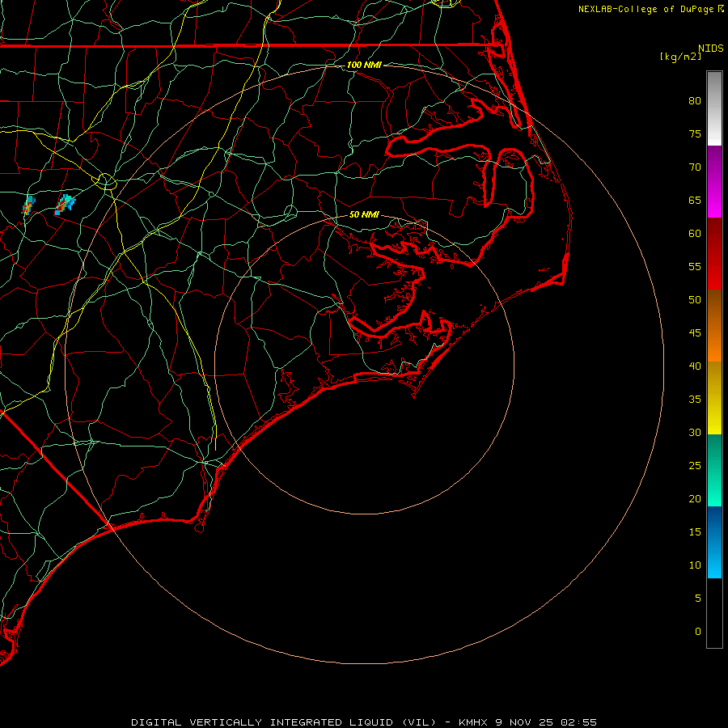Screen dimensions: 728x728
Task: Click the 30 value on the color scale
Action: coord(695,433)
